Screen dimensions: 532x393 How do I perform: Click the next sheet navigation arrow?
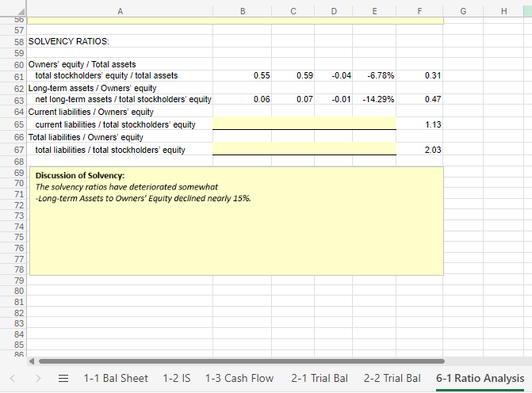click(38, 378)
